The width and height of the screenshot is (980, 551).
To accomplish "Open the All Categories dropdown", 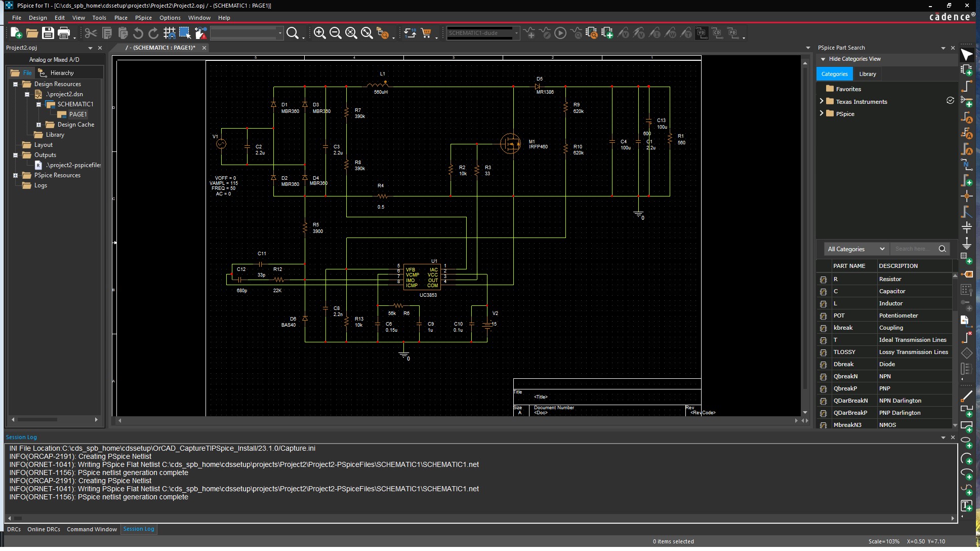I will click(856, 249).
